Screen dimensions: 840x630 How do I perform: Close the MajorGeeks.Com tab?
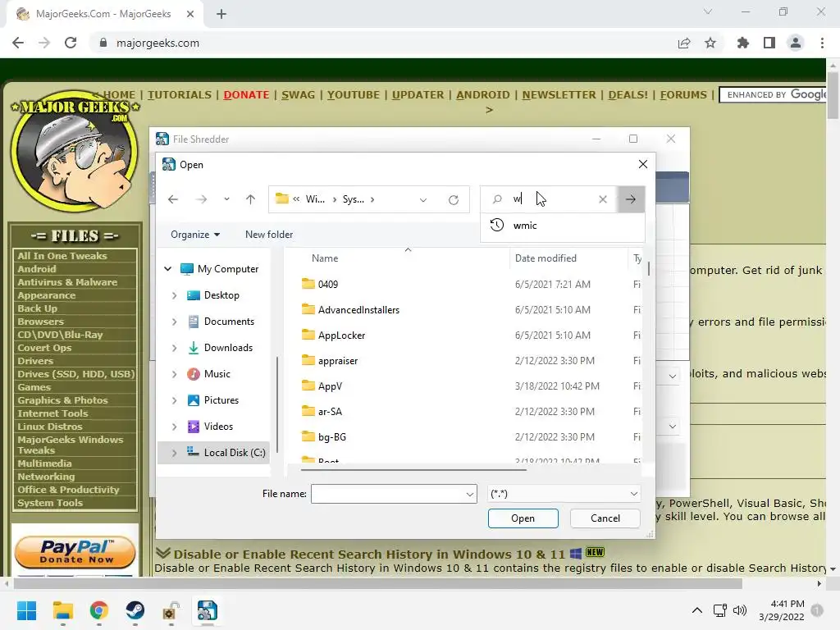pos(190,14)
